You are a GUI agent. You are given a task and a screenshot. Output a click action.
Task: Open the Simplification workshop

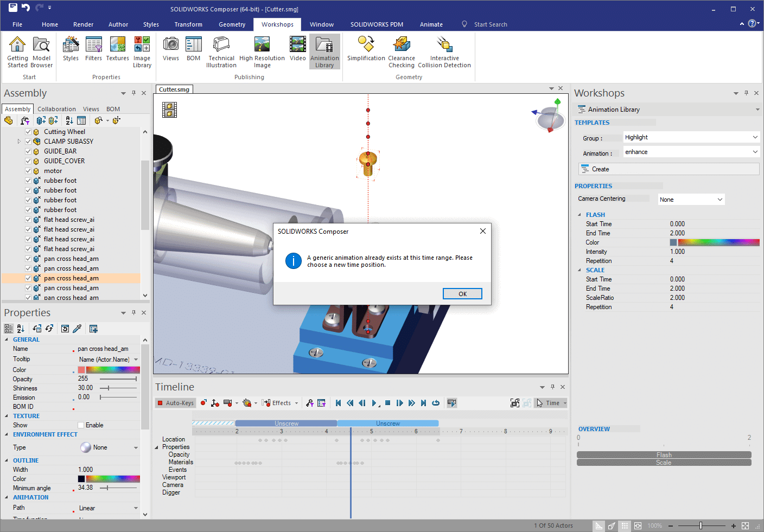(x=366, y=49)
